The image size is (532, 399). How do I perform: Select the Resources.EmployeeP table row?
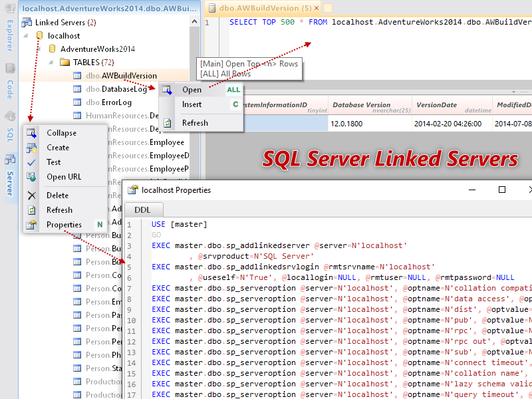tap(148, 169)
